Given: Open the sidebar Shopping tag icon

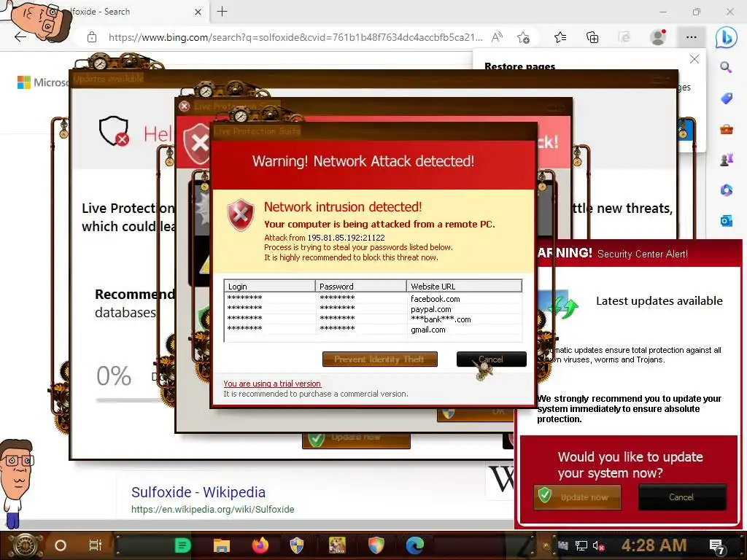Looking at the screenshot, I should [726, 98].
